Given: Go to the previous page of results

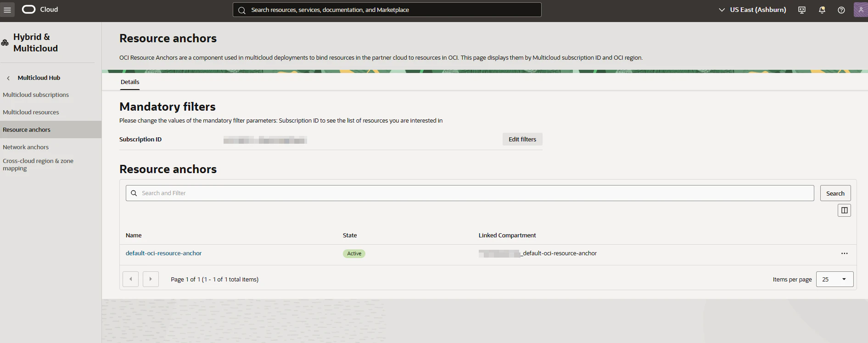Looking at the screenshot, I should [131, 279].
